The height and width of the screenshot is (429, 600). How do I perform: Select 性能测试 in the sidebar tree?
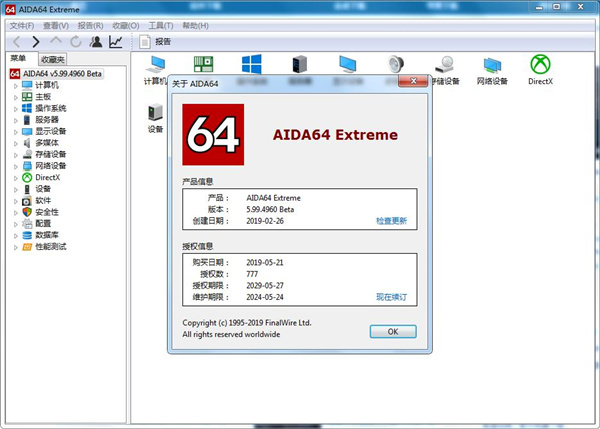coord(51,246)
